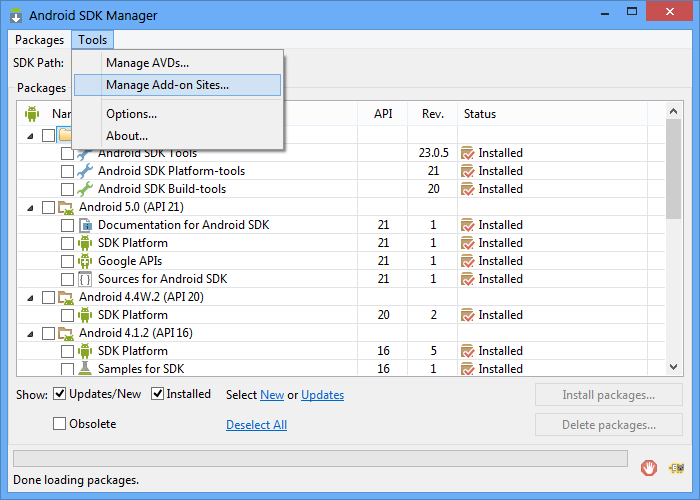This screenshot has height=500, width=700.
Task: Click Delete packages... button
Action: point(608,425)
